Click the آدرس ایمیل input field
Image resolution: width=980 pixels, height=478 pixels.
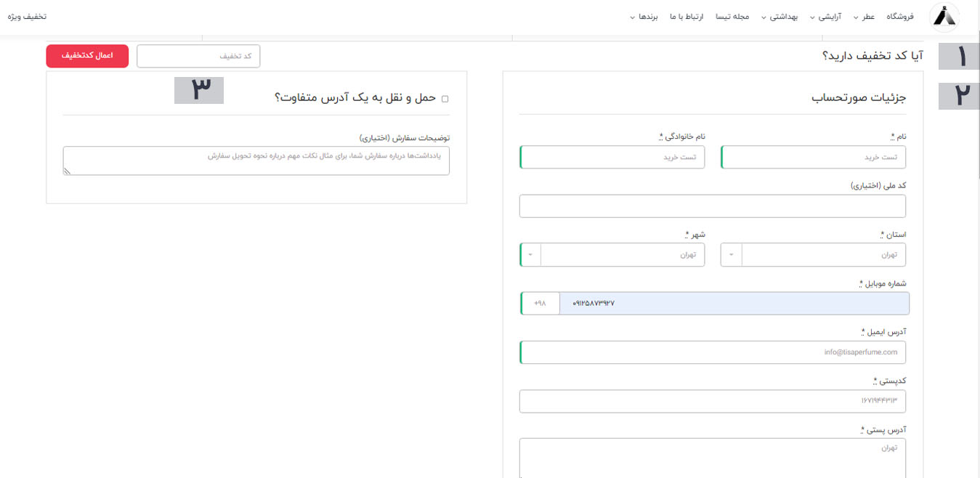click(713, 352)
